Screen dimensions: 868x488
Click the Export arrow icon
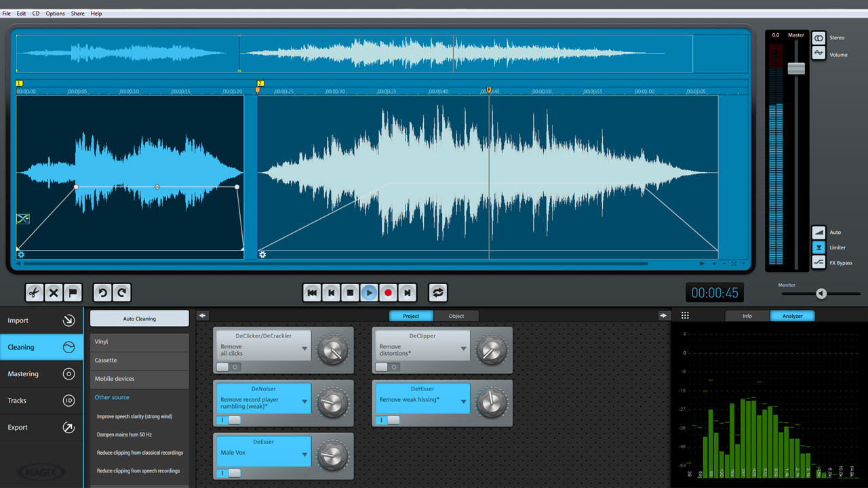tap(68, 428)
